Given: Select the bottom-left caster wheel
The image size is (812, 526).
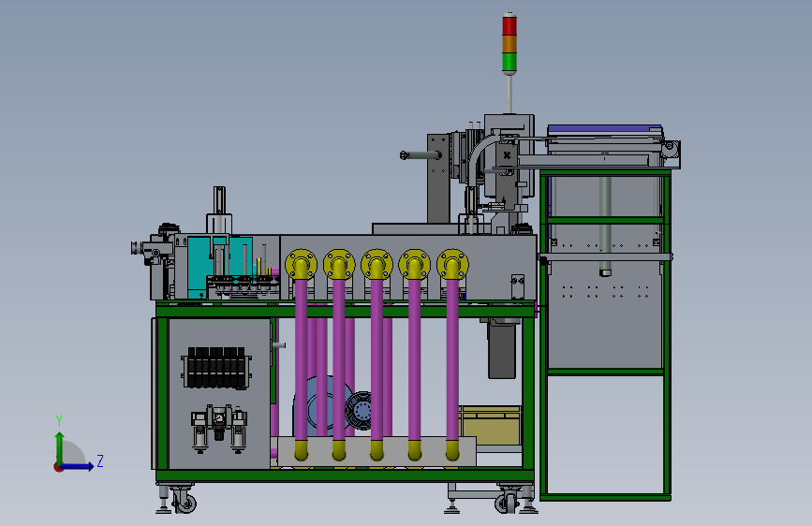Looking at the screenshot, I should tap(184, 501).
